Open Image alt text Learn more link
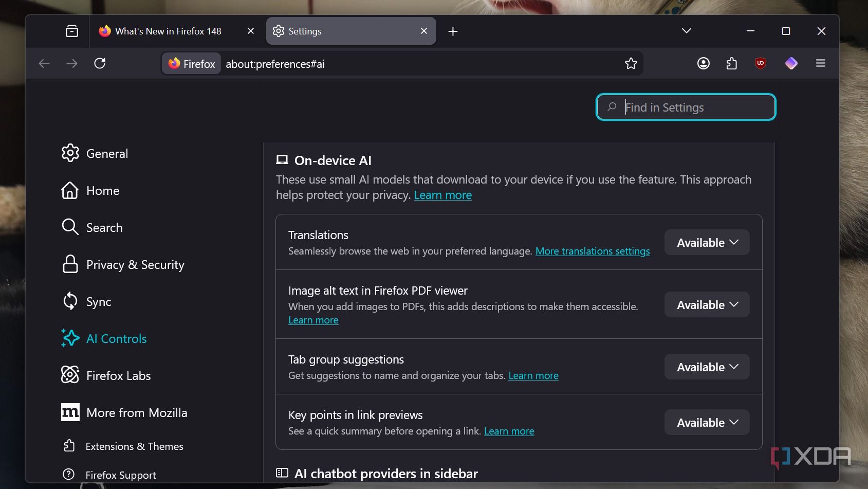868x489 pixels. (x=313, y=320)
